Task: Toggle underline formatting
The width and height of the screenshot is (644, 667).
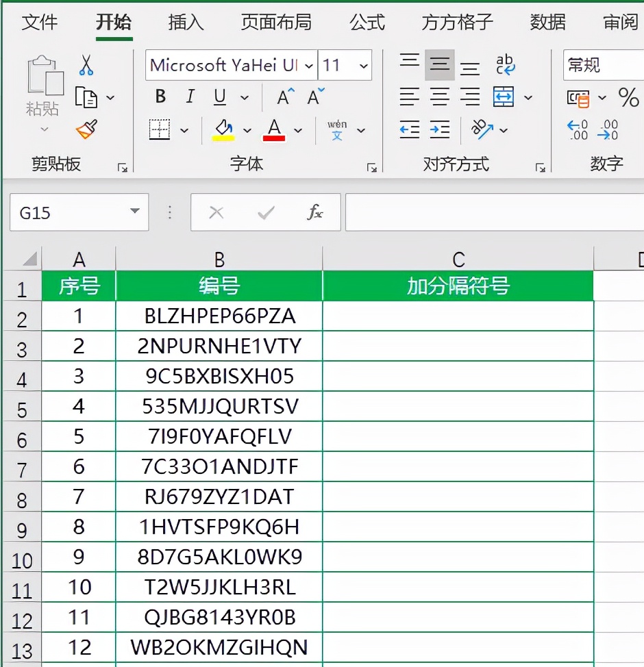Action: [220, 97]
